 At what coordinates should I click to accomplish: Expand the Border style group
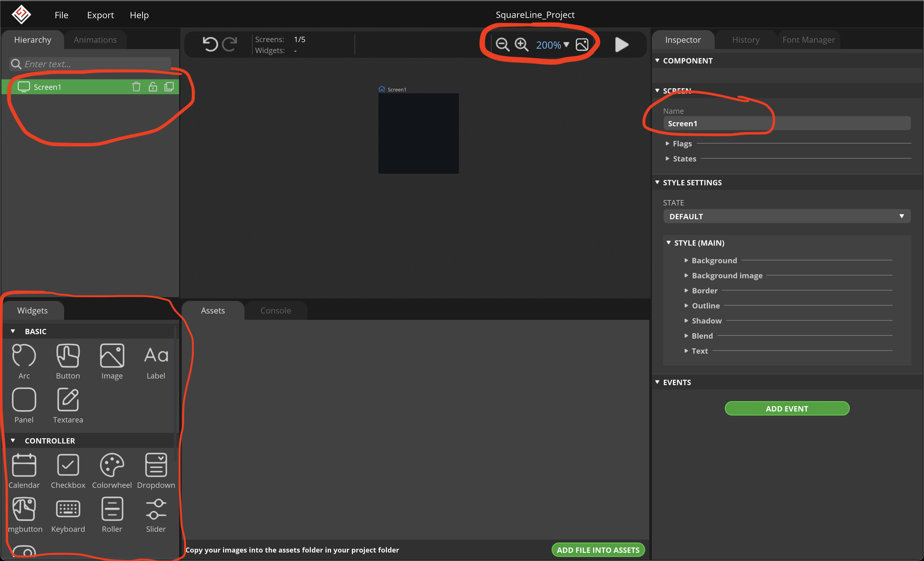click(686, 290)
